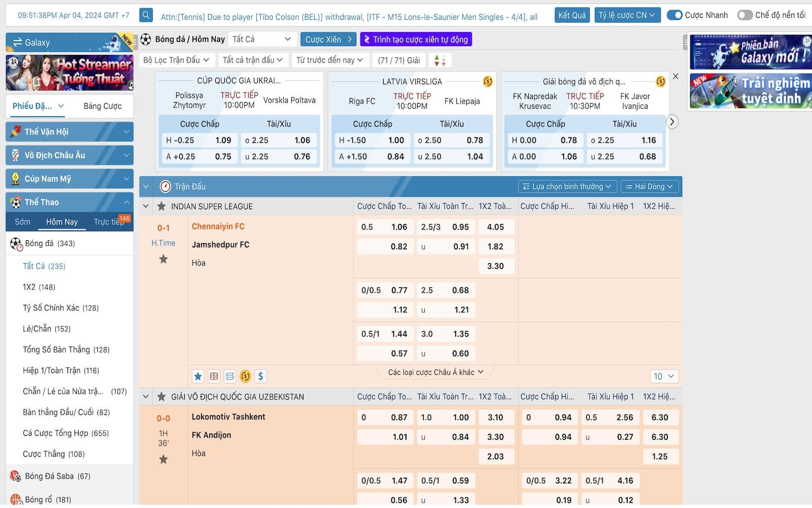Click the (71 / 71) Giải button

click(399, 60)
